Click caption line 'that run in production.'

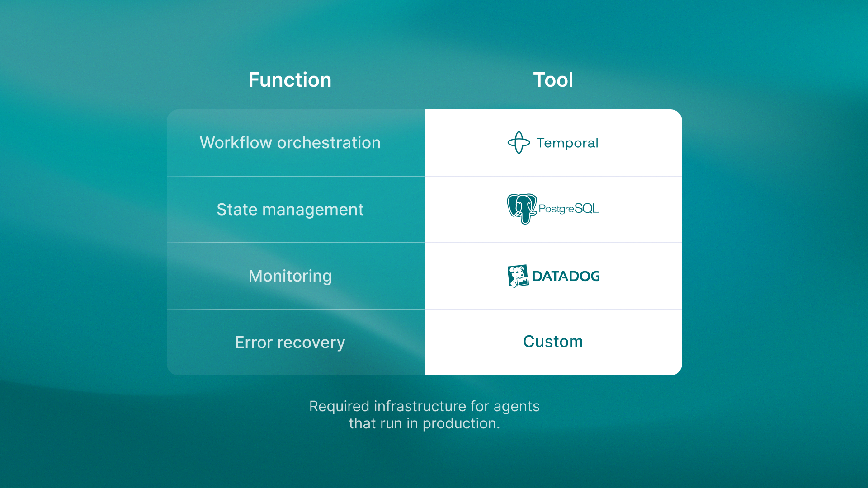pos(424,423)
